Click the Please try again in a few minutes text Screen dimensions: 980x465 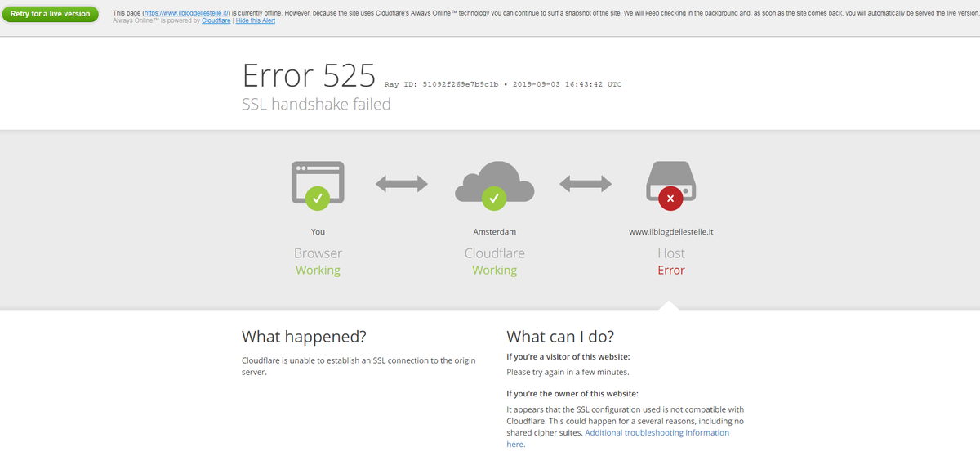point(568,372)
